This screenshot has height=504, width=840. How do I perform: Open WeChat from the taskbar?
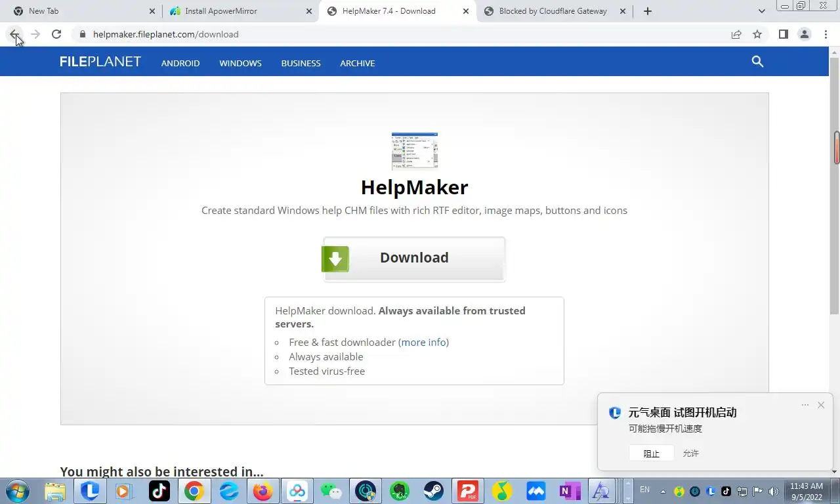point(331,491)
